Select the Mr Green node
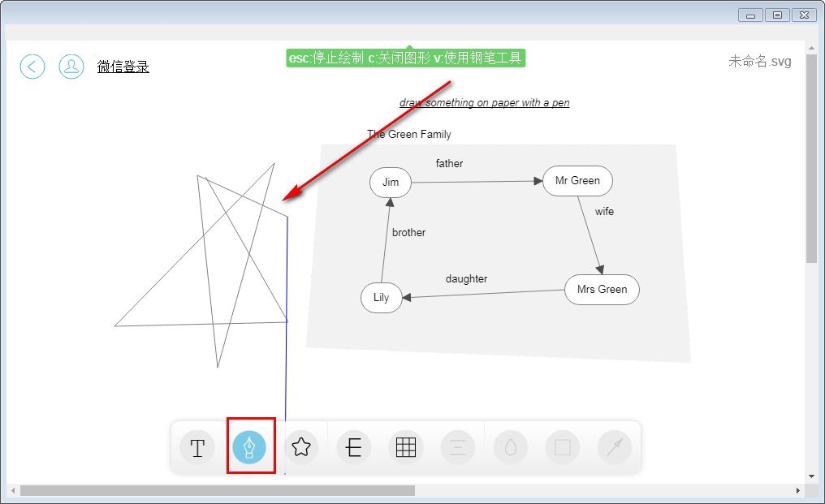Image resolution: width=825 pixels, height=504 pixels. coord(577,181)
